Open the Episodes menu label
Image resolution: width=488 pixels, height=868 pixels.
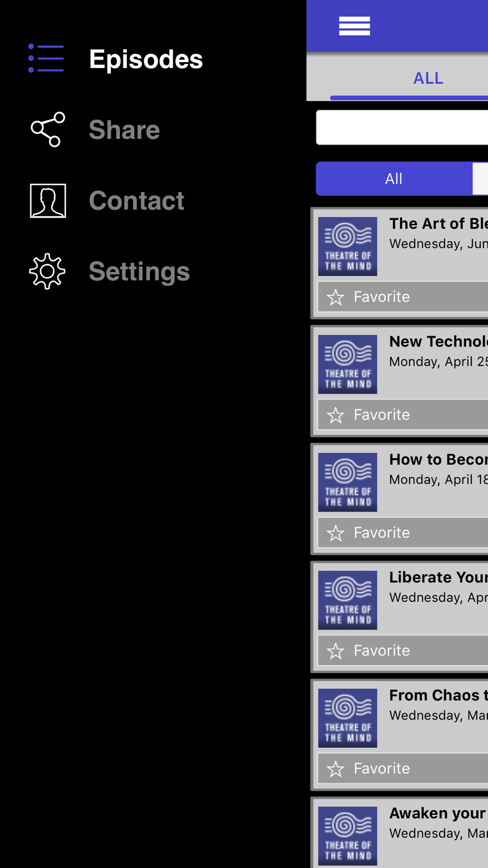click(146, 59)
